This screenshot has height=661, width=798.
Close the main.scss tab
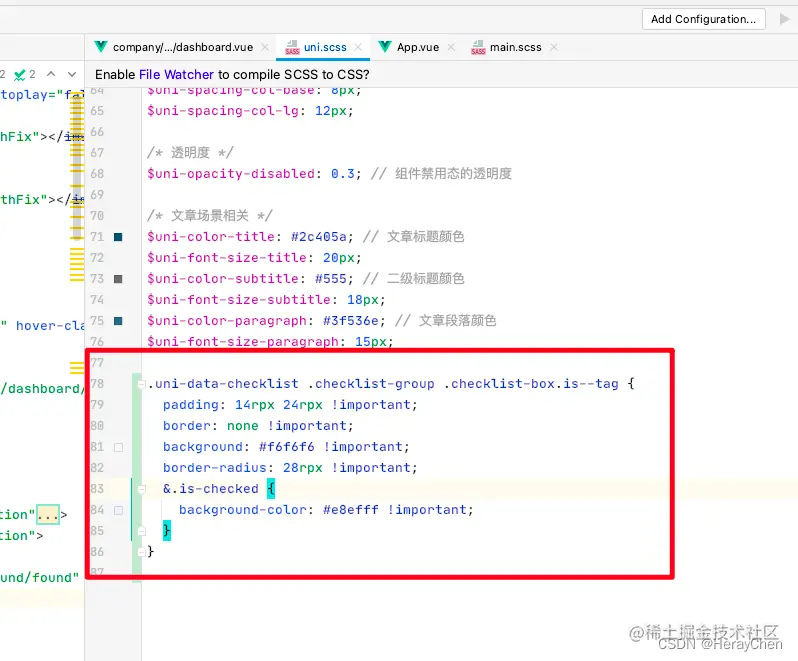[554, 47]
